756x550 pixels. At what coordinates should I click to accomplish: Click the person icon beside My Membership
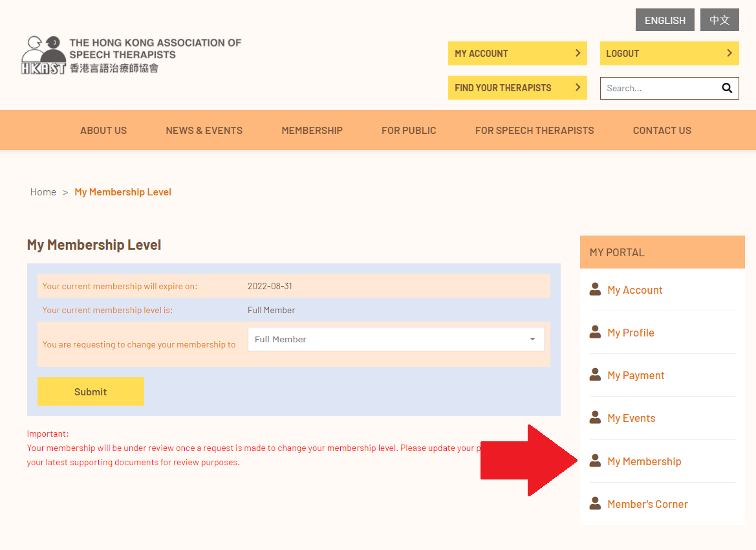595,461
